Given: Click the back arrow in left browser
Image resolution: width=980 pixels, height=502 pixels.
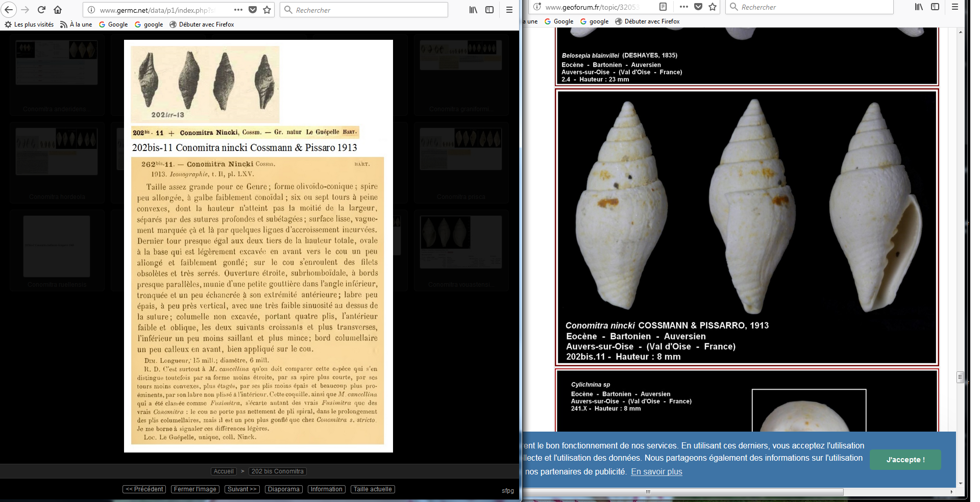Looking at the screenshot, I should pos(9,10).
